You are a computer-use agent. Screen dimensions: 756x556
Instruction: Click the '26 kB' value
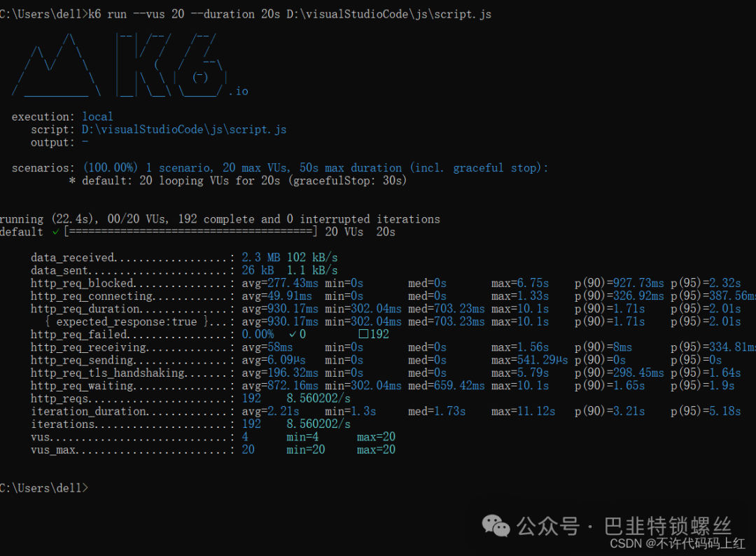[258, 270]
